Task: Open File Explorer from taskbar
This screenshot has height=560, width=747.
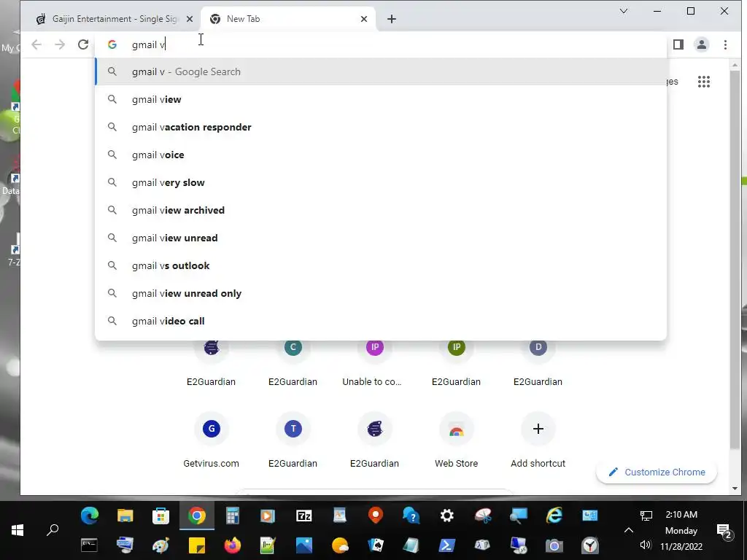Action: point(125,516)
